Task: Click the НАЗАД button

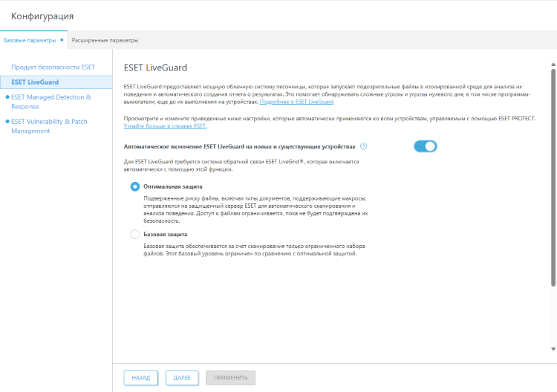Action: point(140,378)
